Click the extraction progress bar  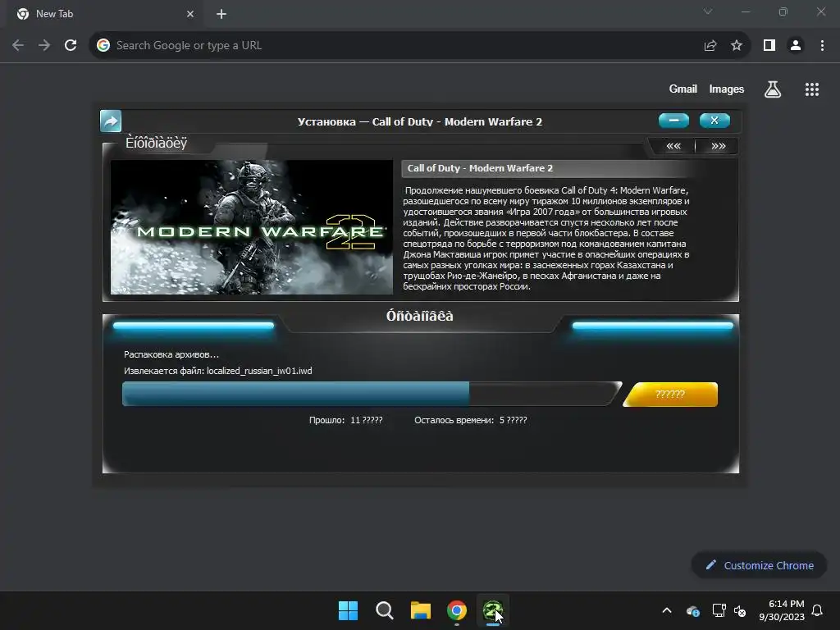[372, 394]
